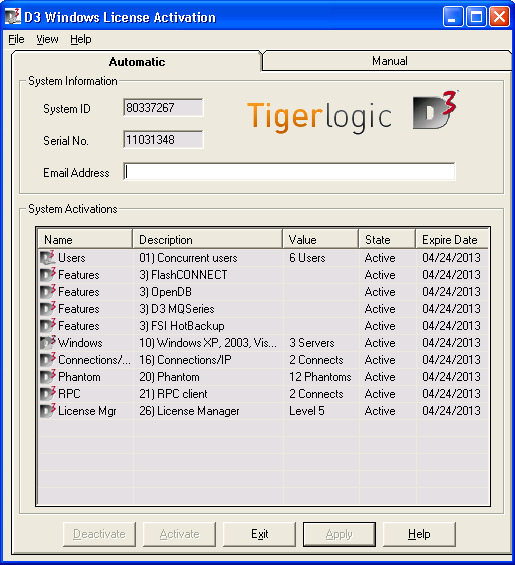Click the '2 Connects' value in Connections/IP row
Screen dimensions: 515x565
pos(321,360)
